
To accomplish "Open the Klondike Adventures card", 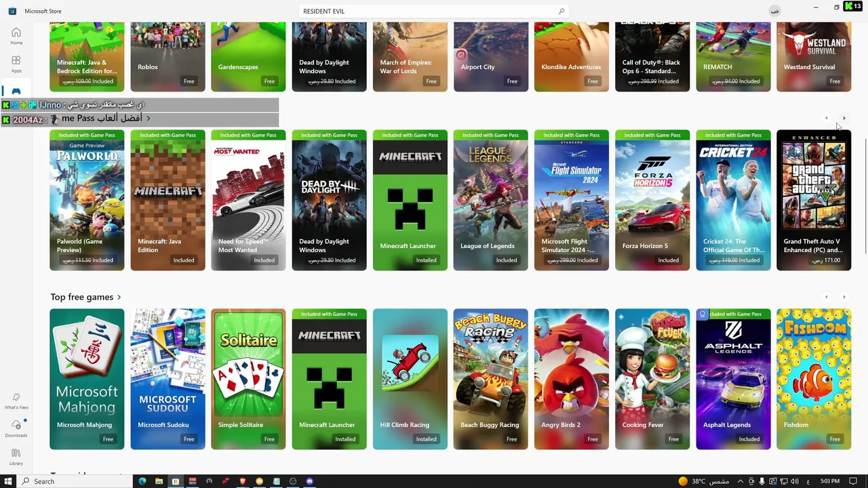I will pyautogui.click(x=571, y=56).
